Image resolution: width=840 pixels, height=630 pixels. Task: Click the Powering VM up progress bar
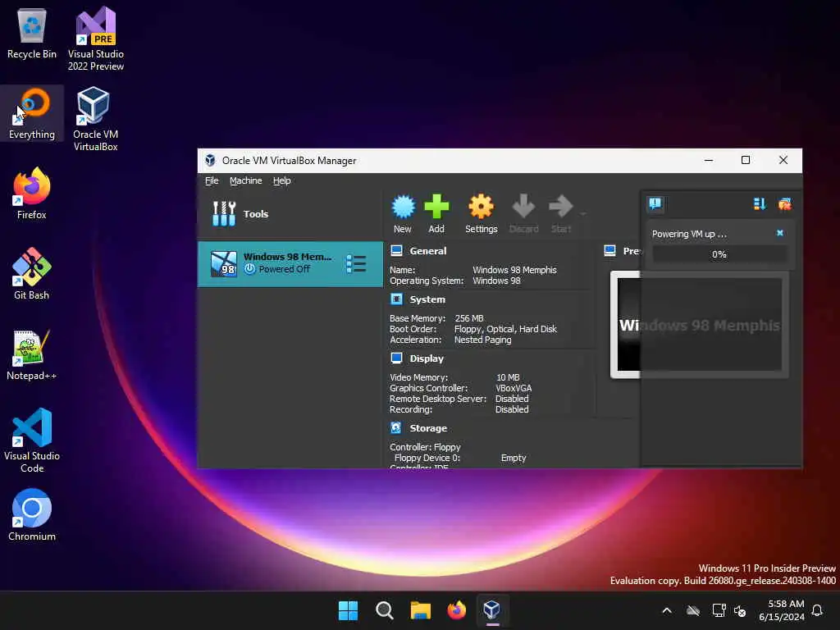(x=719, y=254)
